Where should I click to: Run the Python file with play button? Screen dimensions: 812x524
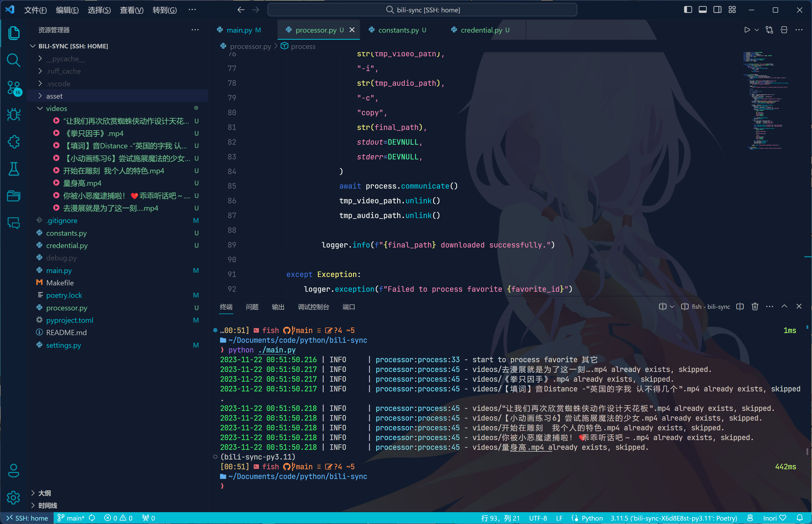(x=747, y=30)
